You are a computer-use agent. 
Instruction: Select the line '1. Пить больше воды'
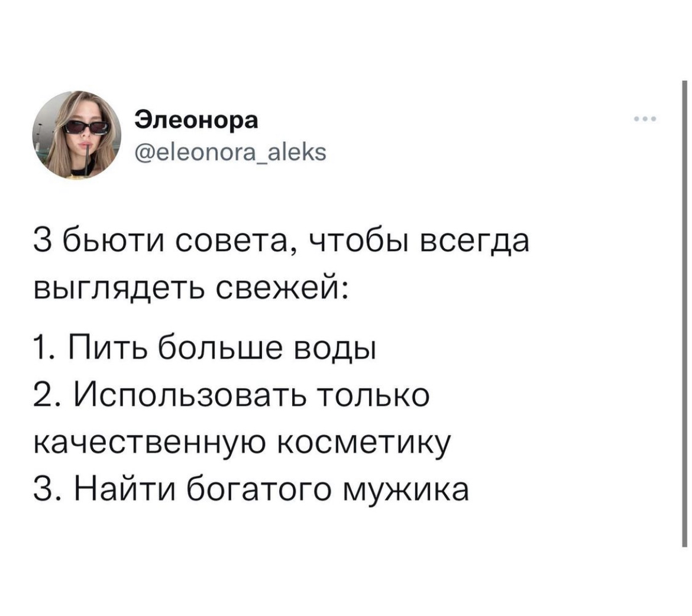(x=204, y=347)
